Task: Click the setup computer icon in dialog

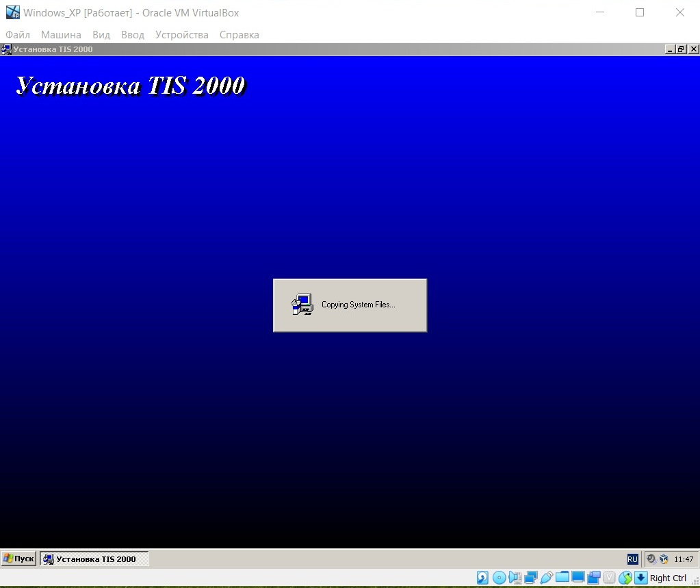Action: [x=302, y=305]
